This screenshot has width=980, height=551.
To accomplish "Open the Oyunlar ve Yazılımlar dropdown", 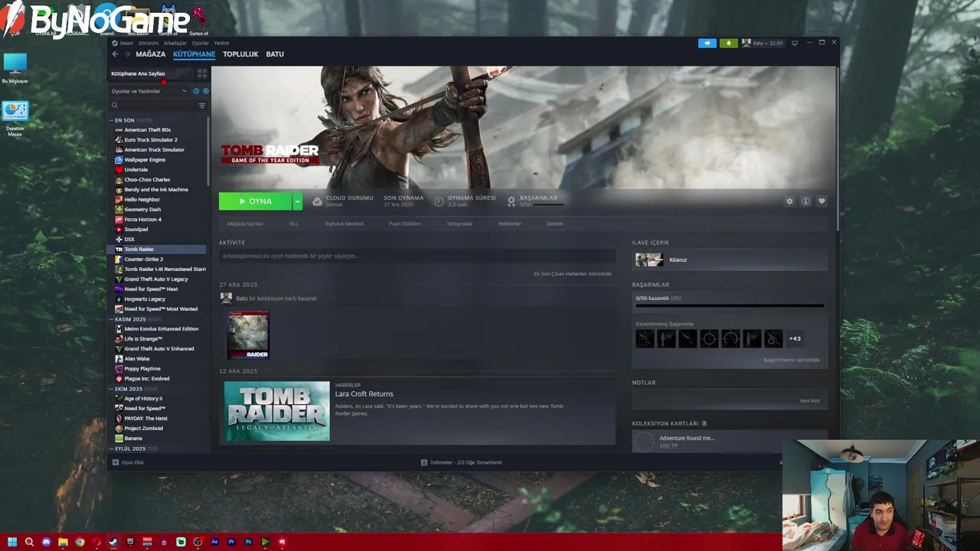I will [x=149, y=91].
